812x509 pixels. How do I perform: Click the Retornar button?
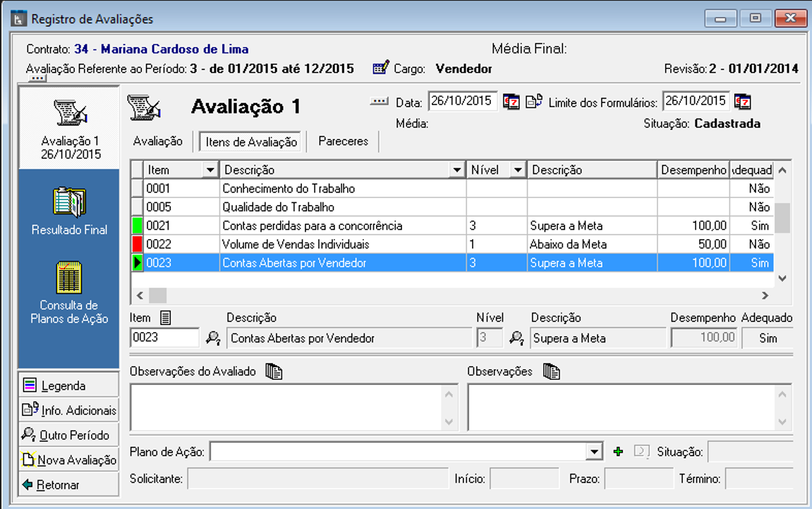tap(69, 485)
